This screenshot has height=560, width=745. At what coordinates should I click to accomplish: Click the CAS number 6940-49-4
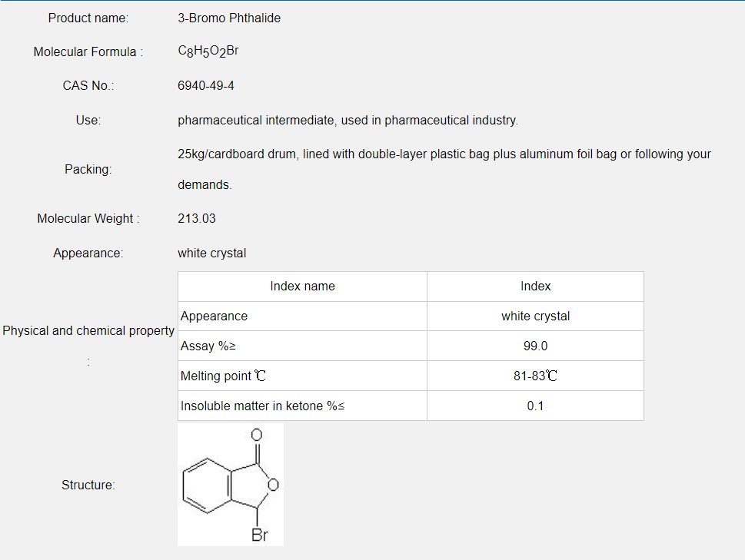pos(206,85)
